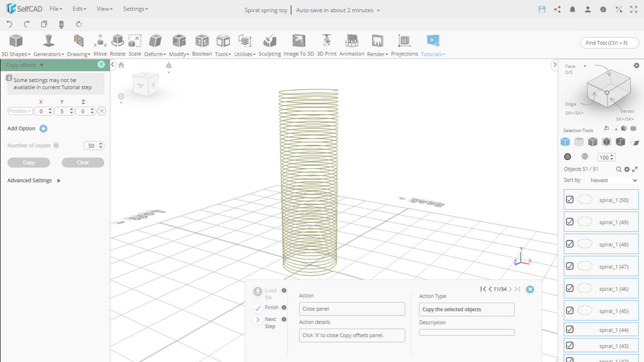The height and width of the screenshot is (362, 644).
Task: Open the Deform tool
Action: tap(155, 45)
